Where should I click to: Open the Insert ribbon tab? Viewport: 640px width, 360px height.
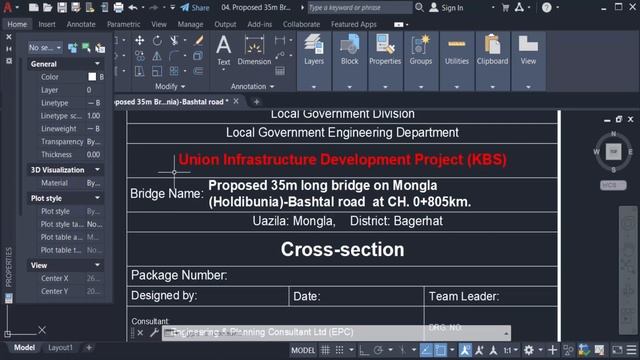(47, 24)
